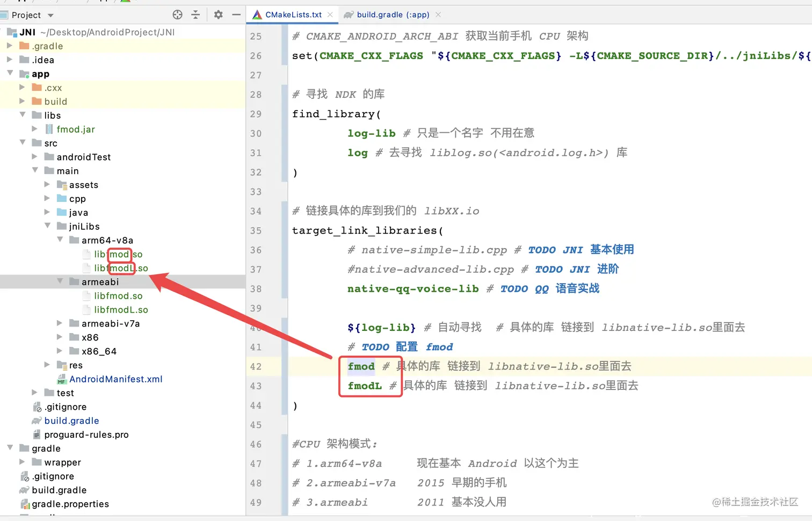This screenshot has height=521, width=812.
Task: Click the locate target icon in Project toolbar
Action: [177, 15]
